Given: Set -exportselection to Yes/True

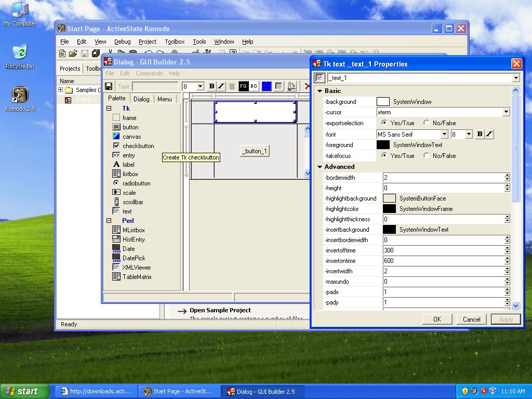Looking at the screenshot, I should tap(384, 123).
